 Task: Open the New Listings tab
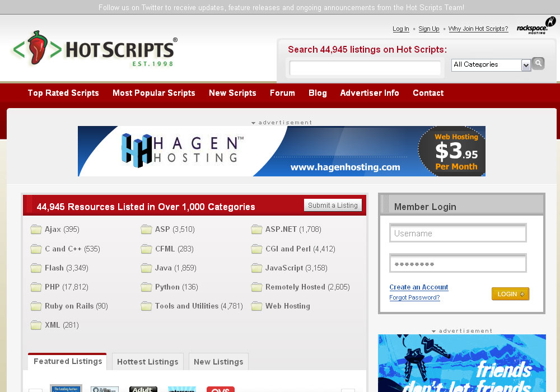[x=218, y=362]
